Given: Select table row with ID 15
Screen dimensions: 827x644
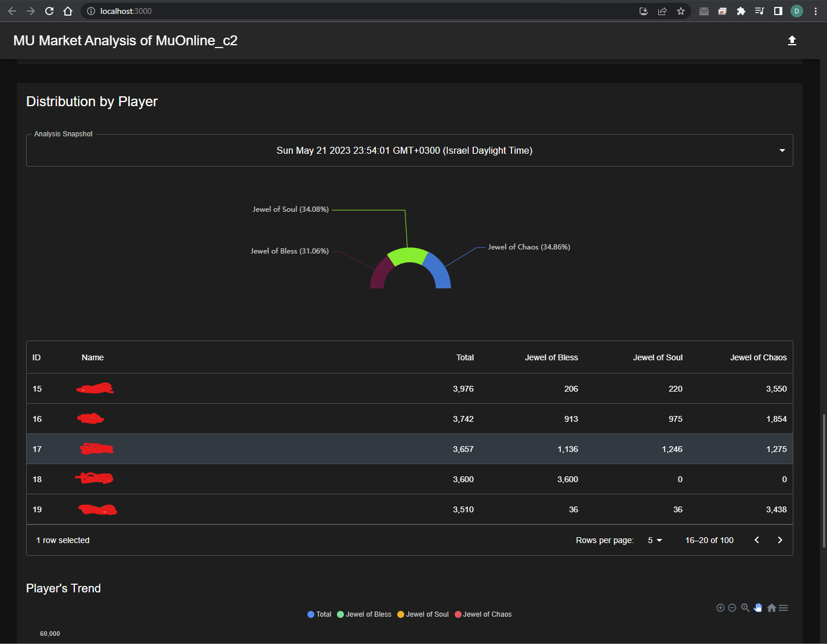Looking at the screenshot, I should 409,389.
